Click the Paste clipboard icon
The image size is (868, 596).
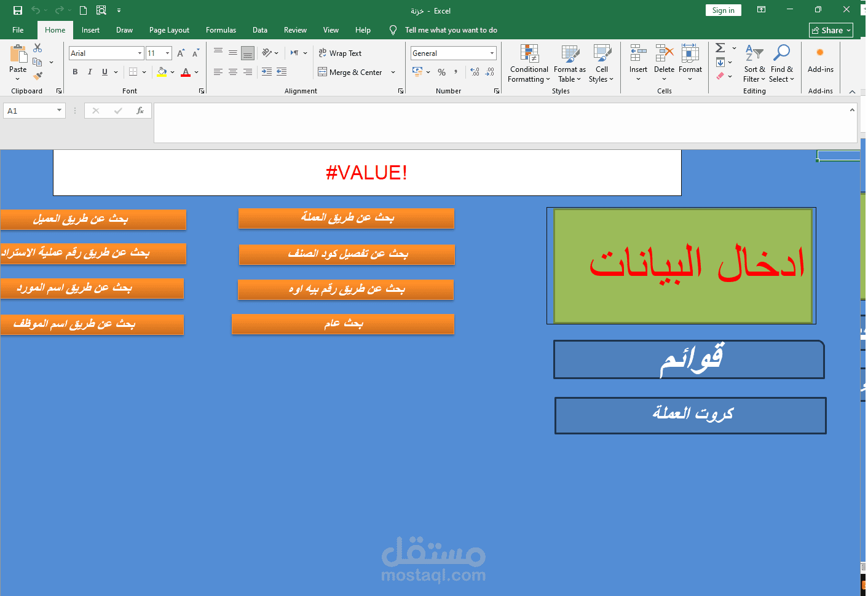coord(18,54)
